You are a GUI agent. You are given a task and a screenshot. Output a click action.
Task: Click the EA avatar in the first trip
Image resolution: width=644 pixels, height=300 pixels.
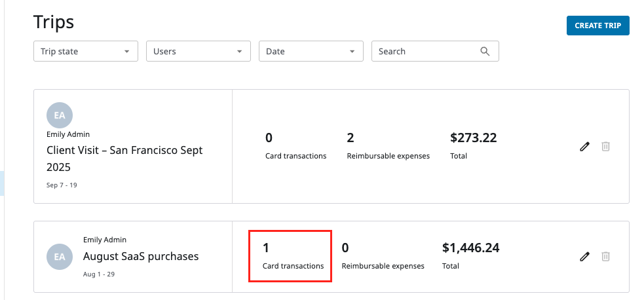60,115
